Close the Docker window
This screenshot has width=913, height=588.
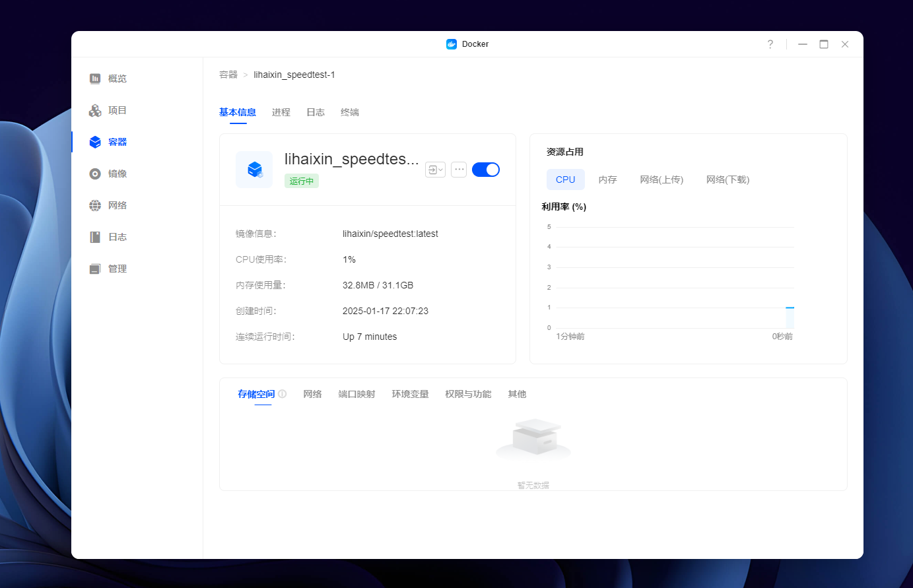(845, 44)
